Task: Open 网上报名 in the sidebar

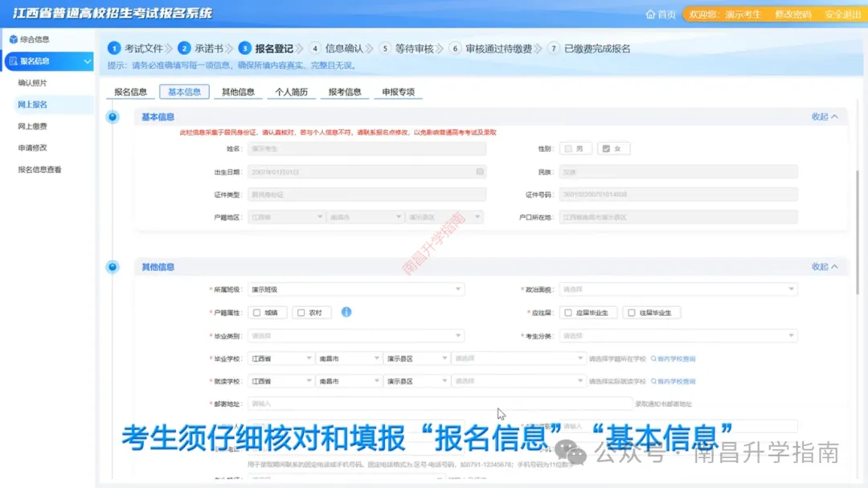Action: coord(33,105)
